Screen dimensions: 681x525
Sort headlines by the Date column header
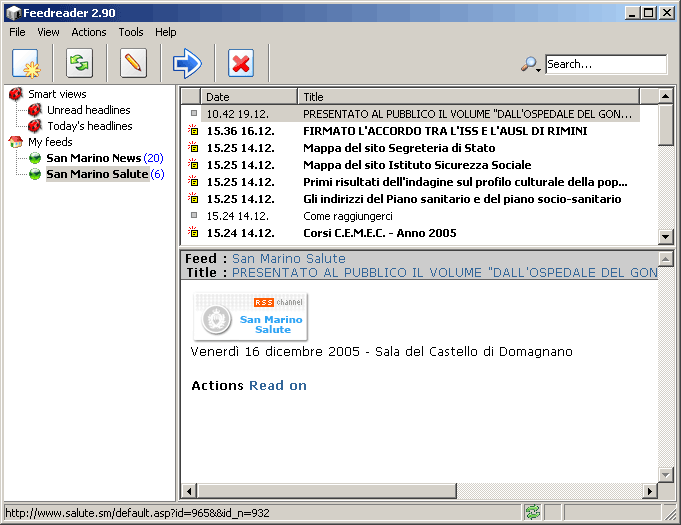pyautogui.click(x=248, y=96)
